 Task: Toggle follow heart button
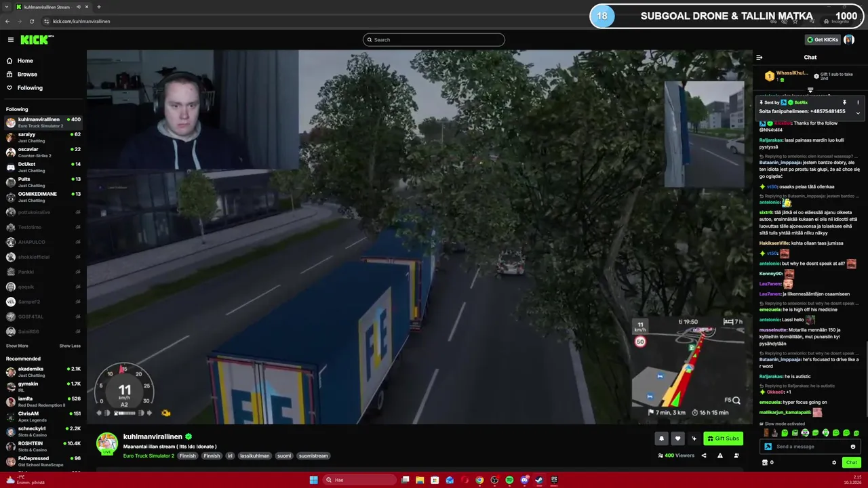click(x=677, y=439)
